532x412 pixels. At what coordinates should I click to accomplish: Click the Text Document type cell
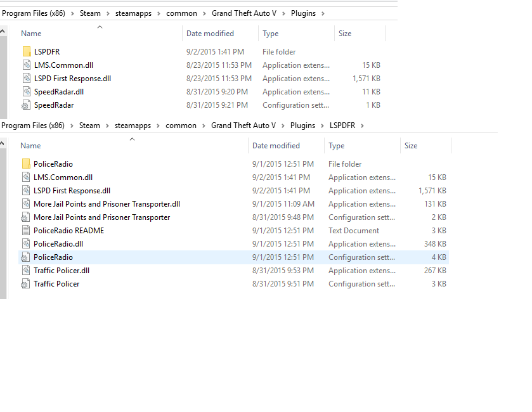(x=354, y=231)
